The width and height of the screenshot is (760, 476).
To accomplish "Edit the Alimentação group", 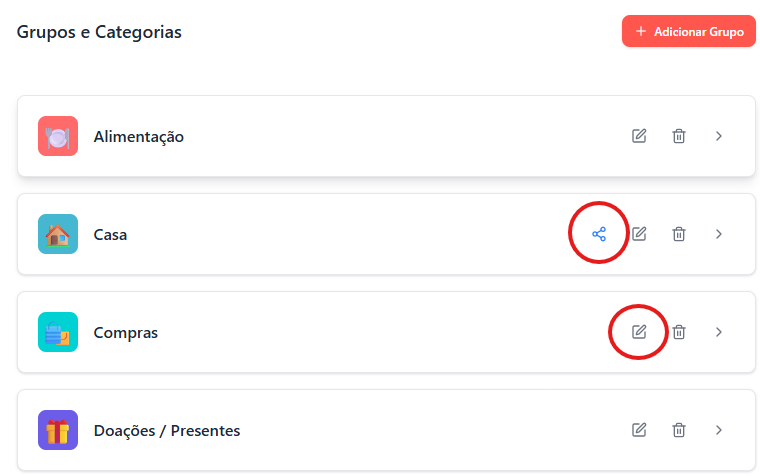I will [x=639, y=136].
